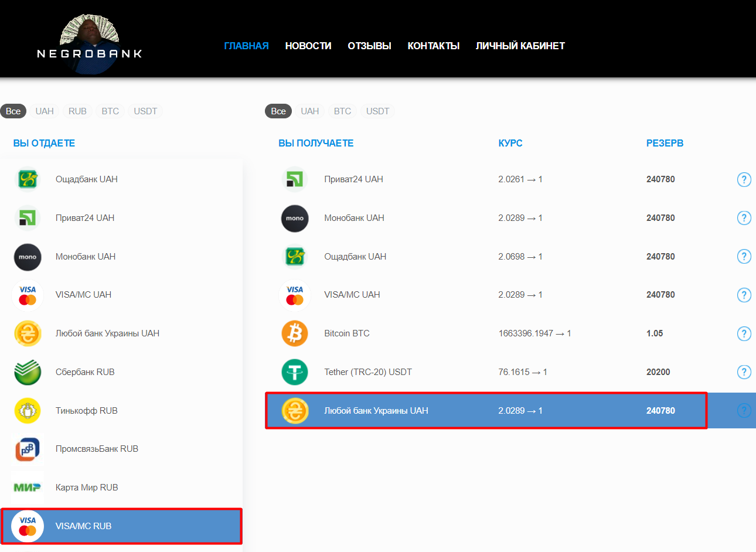Click the Ощадбанк icon in receive list
Image resolution: width=756 pixels, height=552 pixels.
(x=295, y=257)
